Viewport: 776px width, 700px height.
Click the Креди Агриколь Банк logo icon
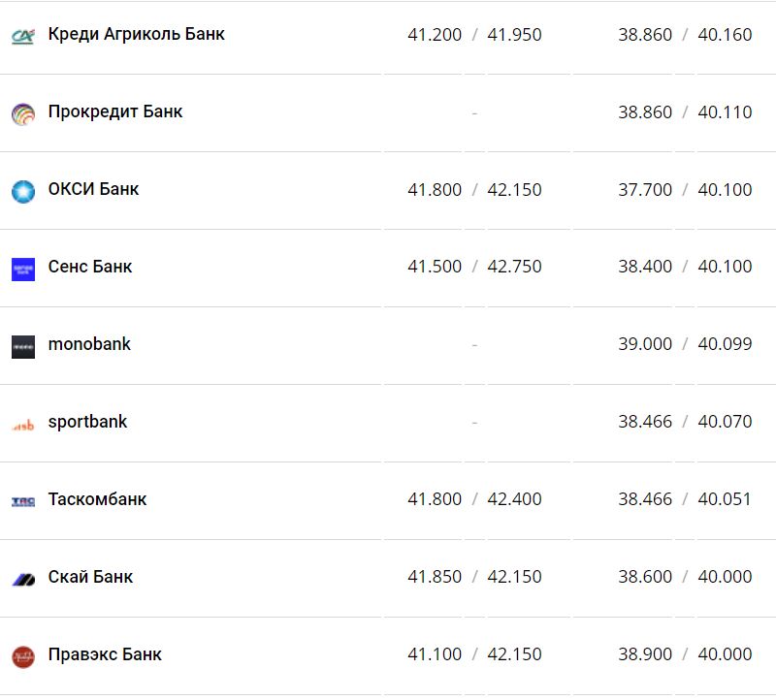[23, 36]
